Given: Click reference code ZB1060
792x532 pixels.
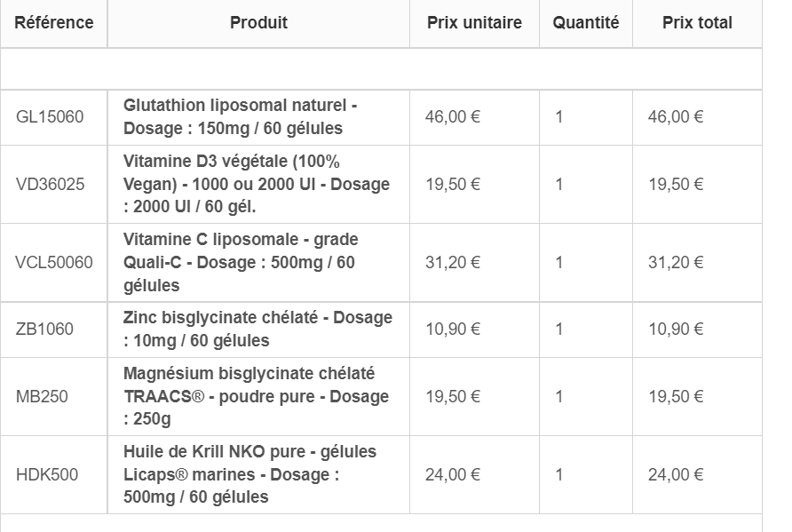Looking at the screenshot, I should point(45,329).
